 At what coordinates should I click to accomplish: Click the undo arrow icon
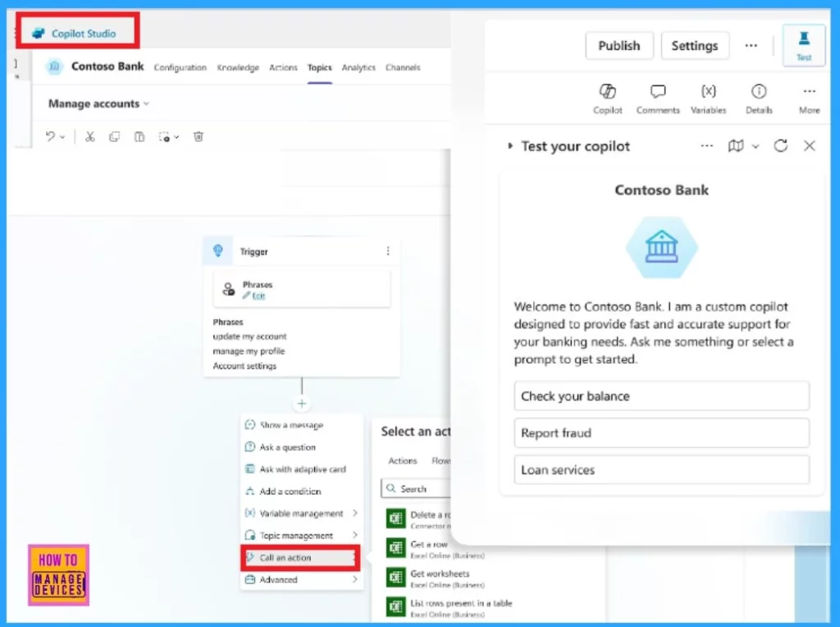(x=50, y=137)
